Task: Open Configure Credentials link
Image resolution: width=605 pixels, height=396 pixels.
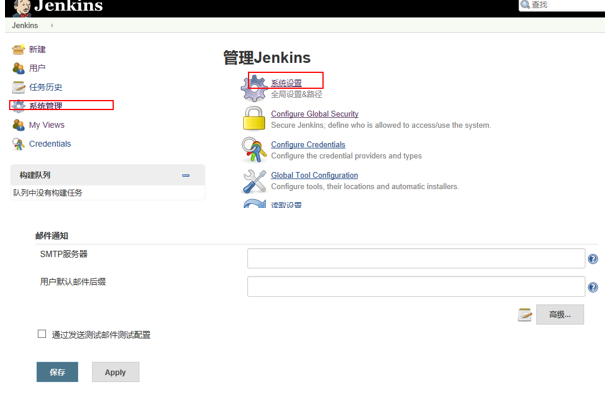Action: tap(308, 144)
